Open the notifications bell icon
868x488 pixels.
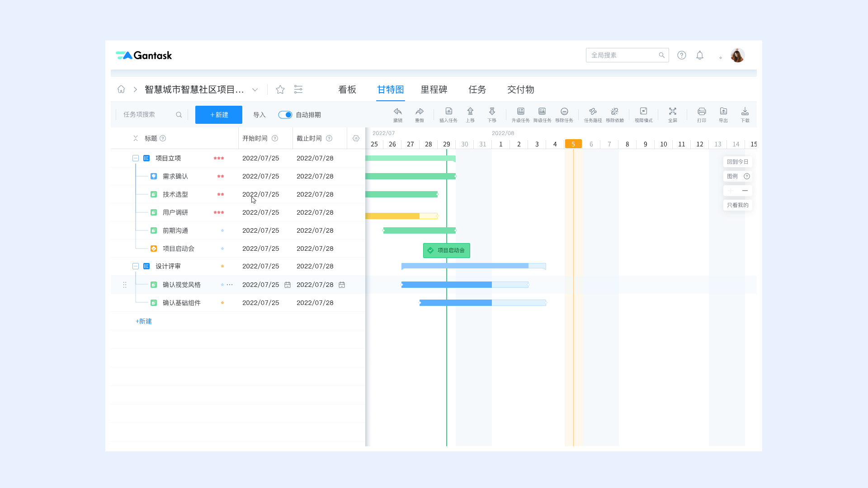pyautogui.click(x=700, y=55)
